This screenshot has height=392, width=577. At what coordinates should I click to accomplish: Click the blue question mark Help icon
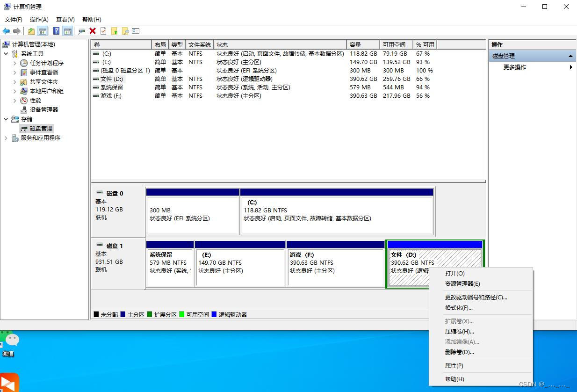click(x=56, y=31)
